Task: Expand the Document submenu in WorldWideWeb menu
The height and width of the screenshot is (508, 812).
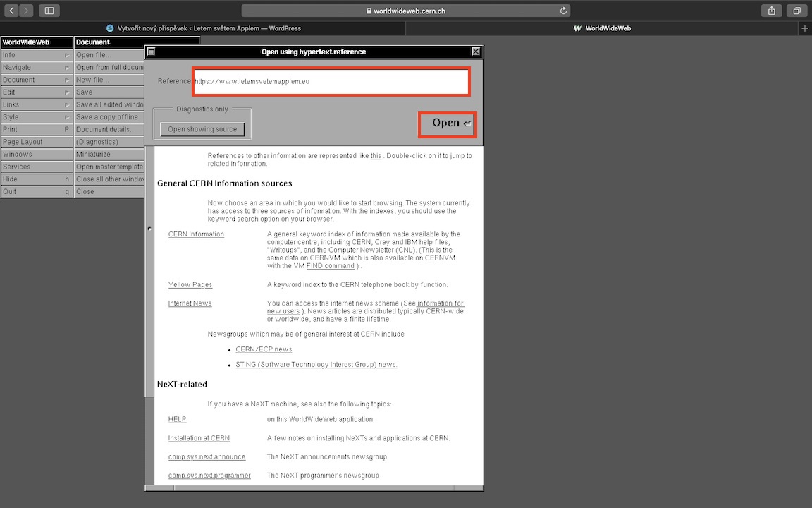Action: coord(36,80)
